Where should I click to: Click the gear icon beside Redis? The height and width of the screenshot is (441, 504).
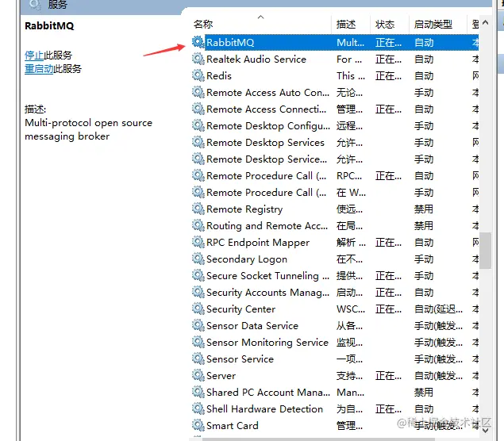198,75
